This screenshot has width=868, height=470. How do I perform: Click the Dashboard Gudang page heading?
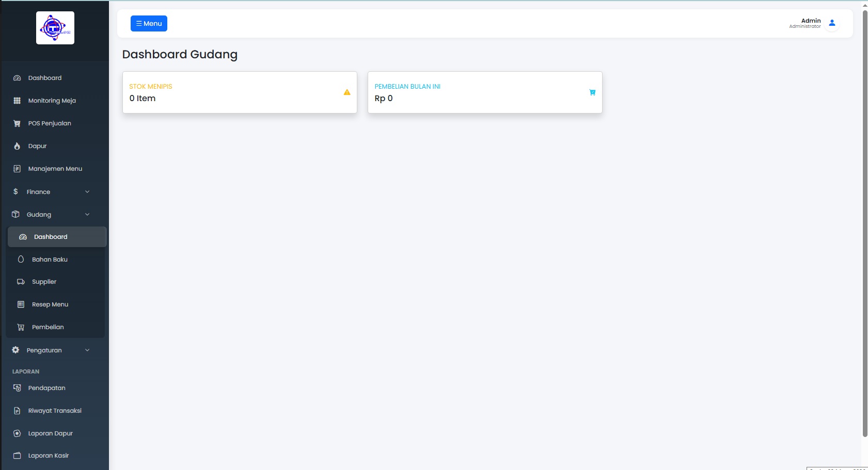pyautogui.click(x=180, y=55)
